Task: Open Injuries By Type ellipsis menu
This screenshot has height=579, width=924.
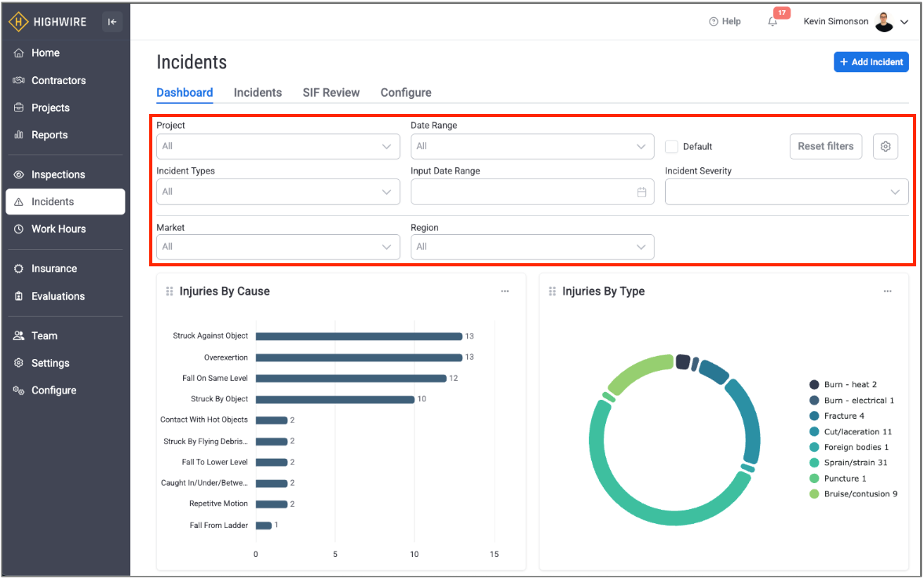Action: [x=887, y=291]
